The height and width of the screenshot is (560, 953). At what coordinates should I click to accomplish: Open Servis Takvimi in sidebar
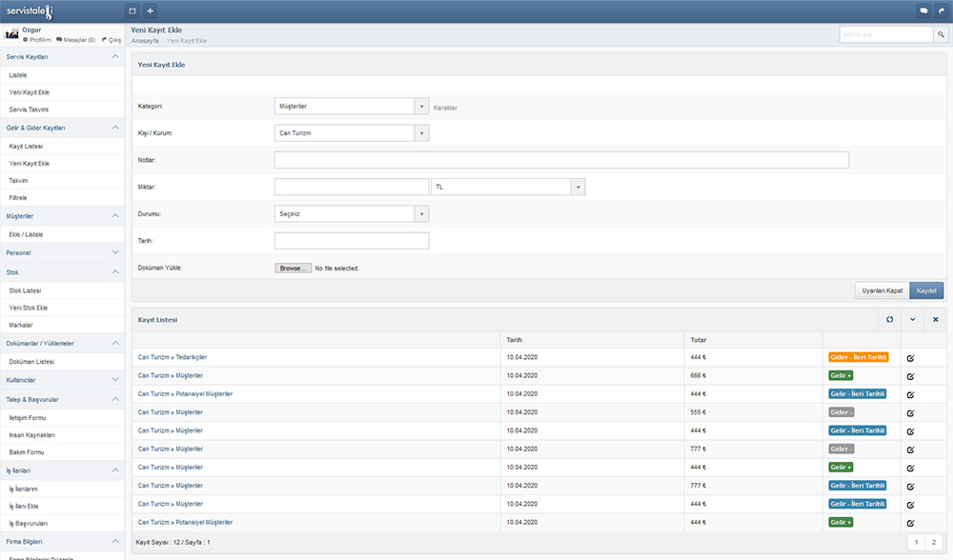(x=29, y=110)
